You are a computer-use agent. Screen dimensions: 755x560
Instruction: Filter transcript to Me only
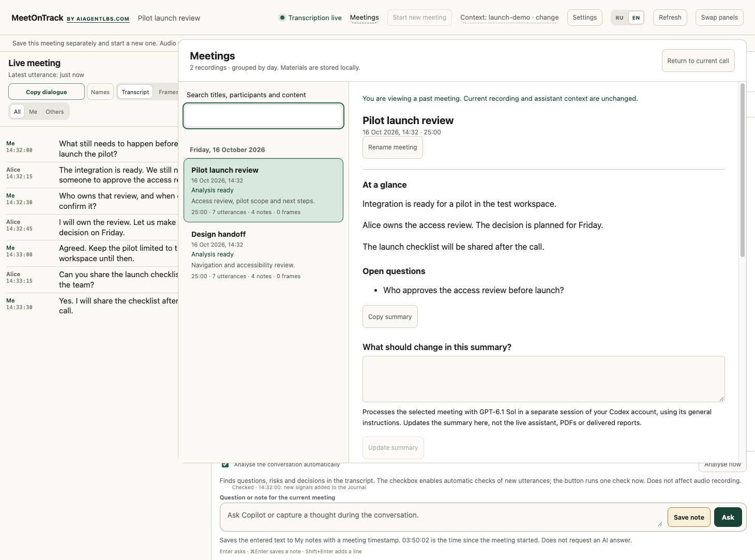click(x=33, y=112)
